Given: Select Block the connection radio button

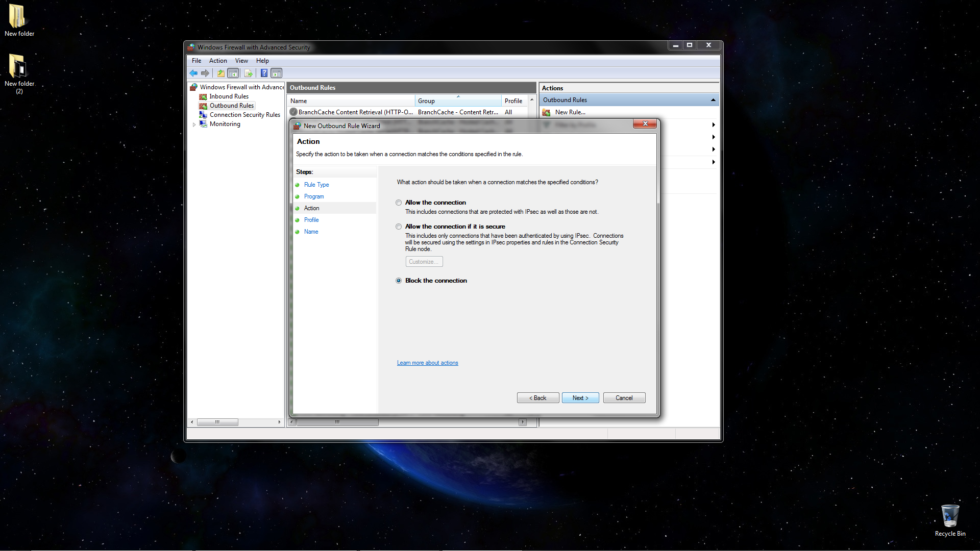Looking at the screenshot, I should [x=399, y=281].
